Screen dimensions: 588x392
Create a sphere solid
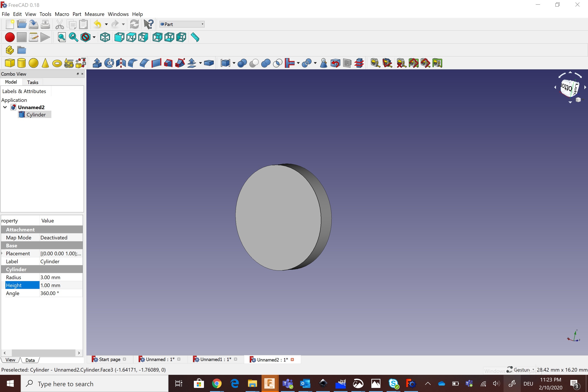coord(34,63)
